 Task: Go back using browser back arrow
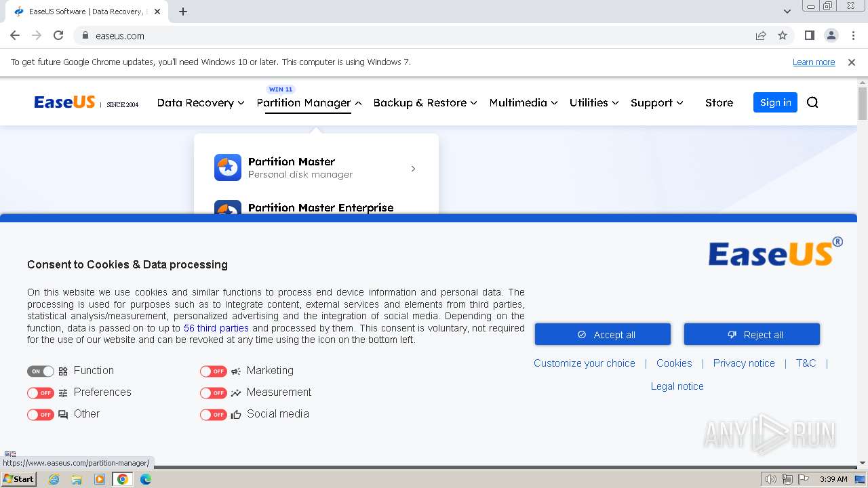[15, 35]
